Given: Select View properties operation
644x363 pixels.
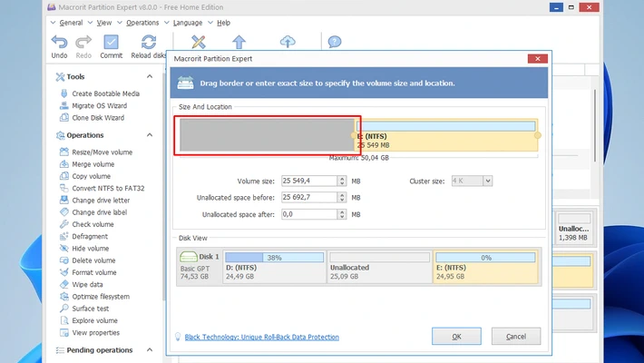Looking at the screenshot, I should 90,332.
